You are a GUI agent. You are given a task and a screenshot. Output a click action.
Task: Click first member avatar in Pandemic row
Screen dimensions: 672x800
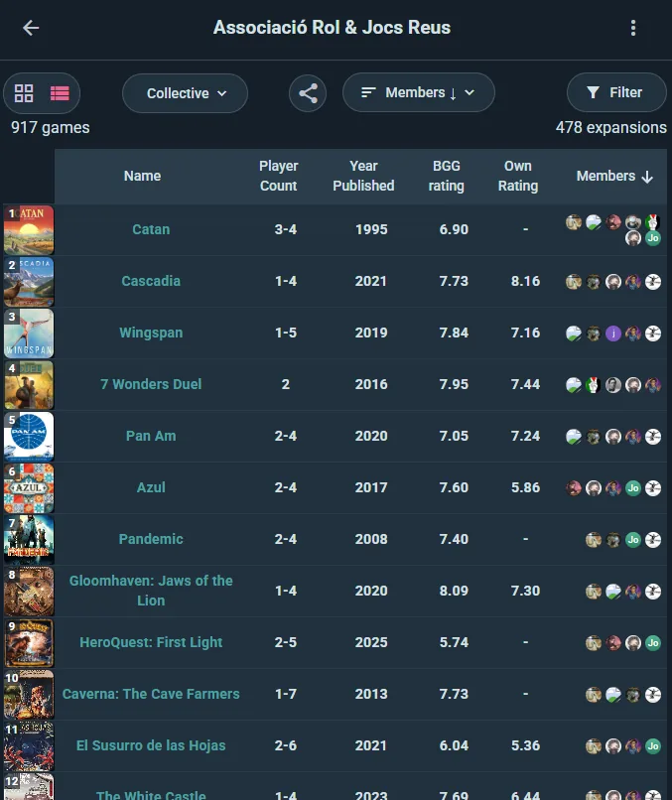(594, 540)
